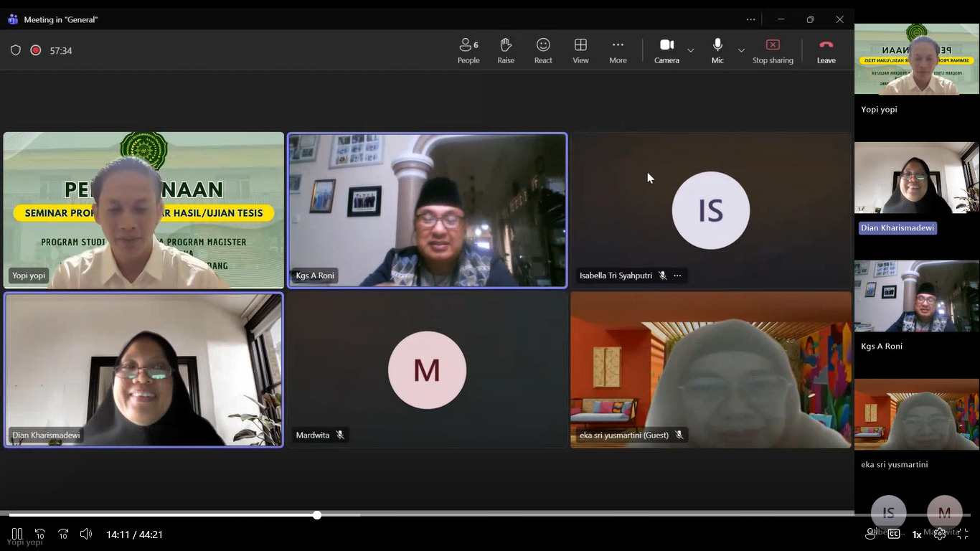Click the Stop sharing button

773,50
